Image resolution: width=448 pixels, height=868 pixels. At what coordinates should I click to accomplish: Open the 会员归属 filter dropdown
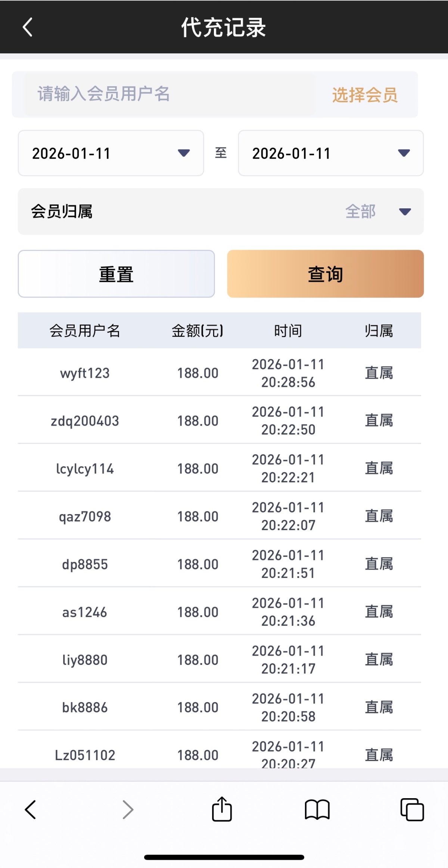(x=221, y=212)
